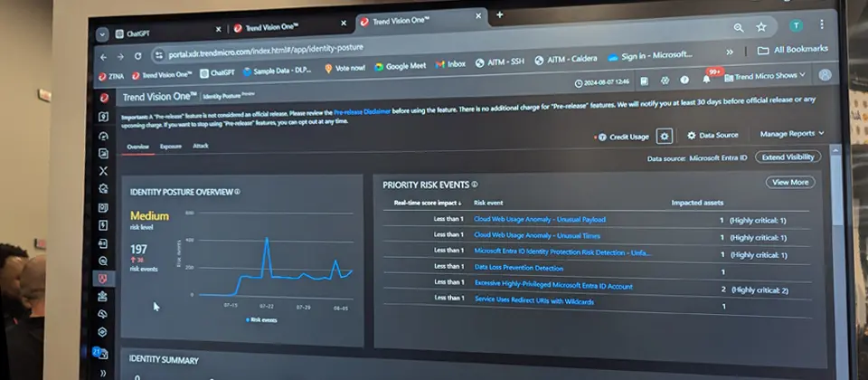Open the Vote now! bookmark

[x=344, y=68]
